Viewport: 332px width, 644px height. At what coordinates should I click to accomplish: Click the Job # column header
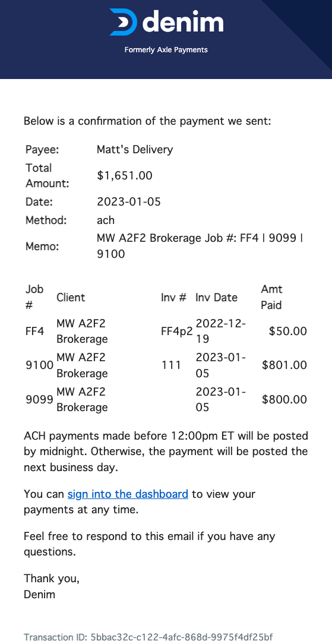pos(34,298)
